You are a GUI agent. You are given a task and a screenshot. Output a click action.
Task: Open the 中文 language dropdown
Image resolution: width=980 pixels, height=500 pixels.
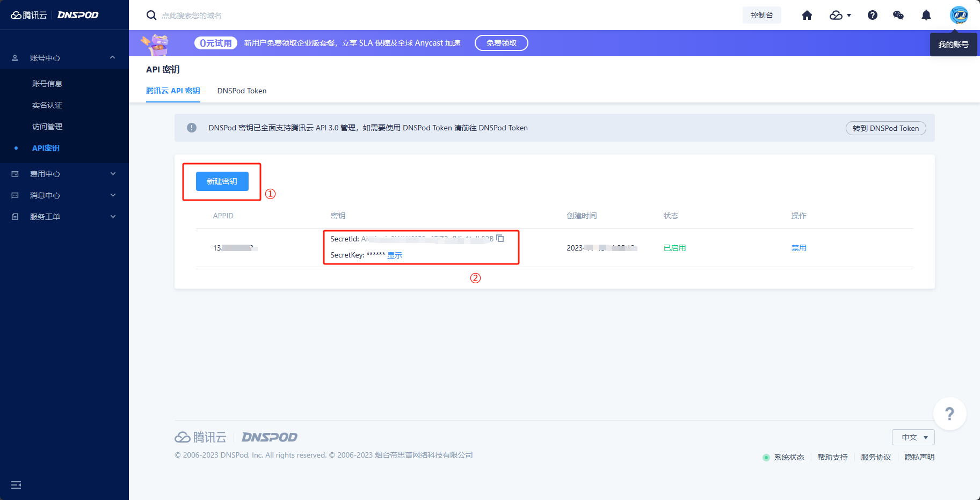(x=913, y=437)
